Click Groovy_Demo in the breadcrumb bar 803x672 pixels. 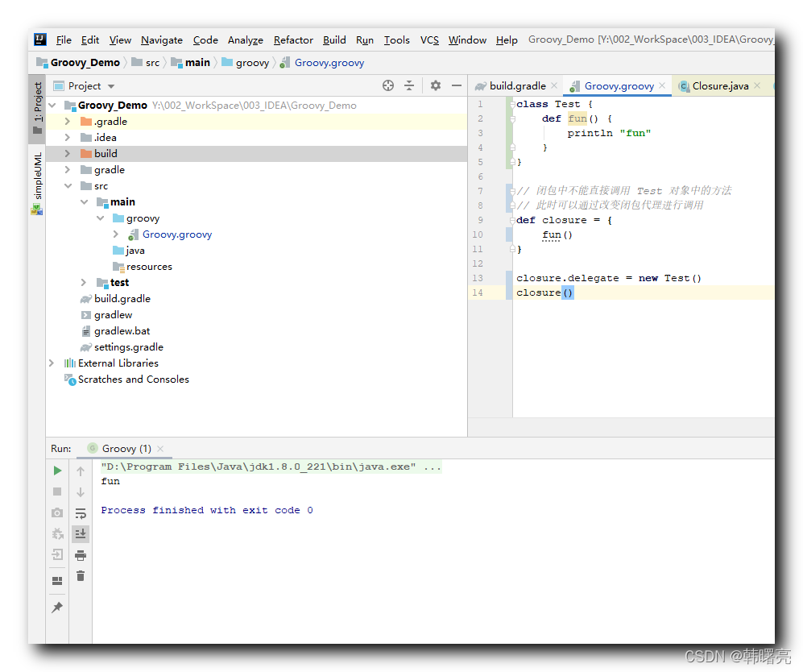(x=85, y=63)
